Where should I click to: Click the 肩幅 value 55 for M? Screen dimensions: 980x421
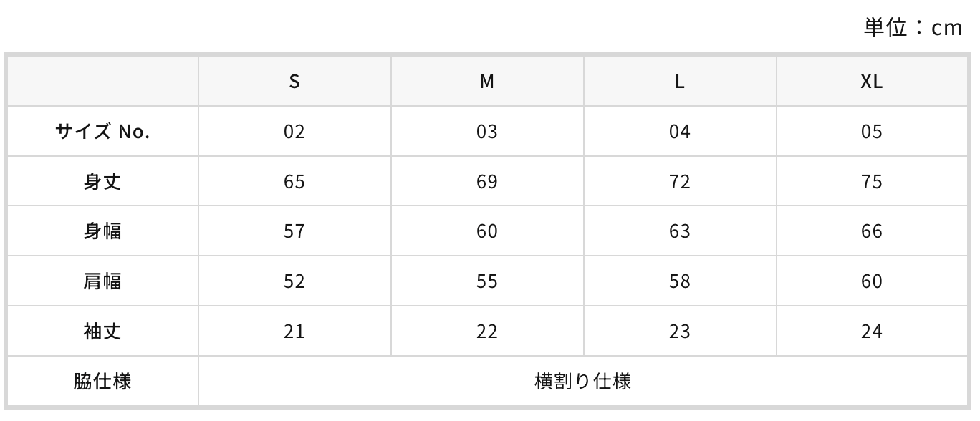click(x=487, y=281)
